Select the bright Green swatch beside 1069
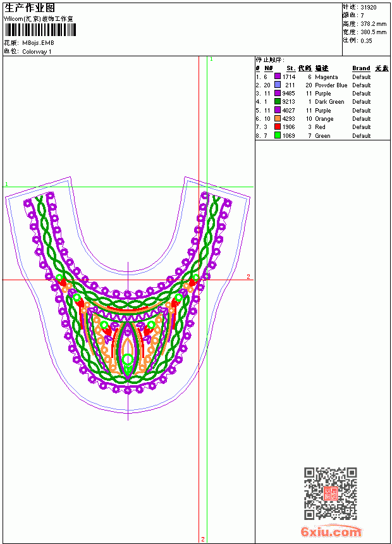 [x=278, y=135]
